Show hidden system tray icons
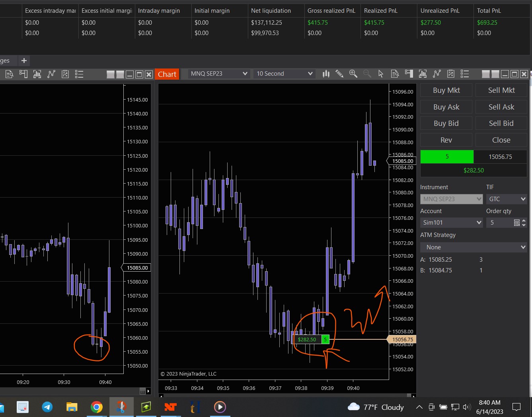 419,407
